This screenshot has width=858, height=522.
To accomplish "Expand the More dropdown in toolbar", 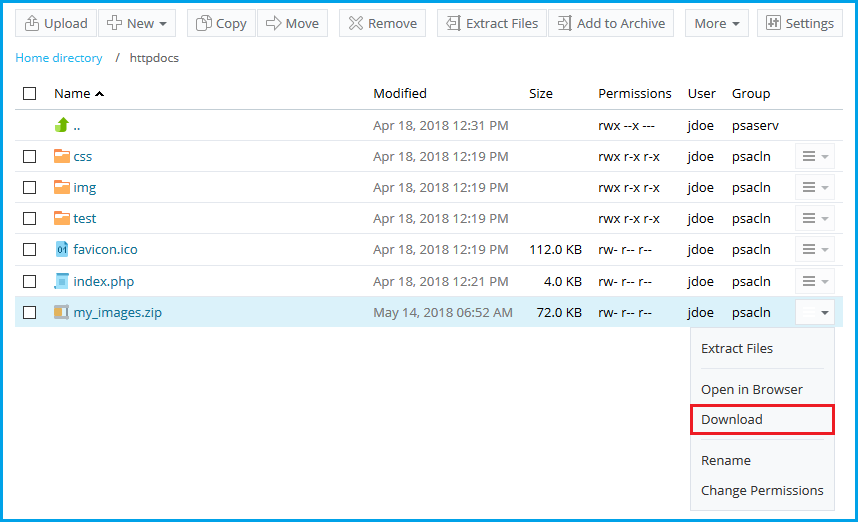I will tap(716, 23).
